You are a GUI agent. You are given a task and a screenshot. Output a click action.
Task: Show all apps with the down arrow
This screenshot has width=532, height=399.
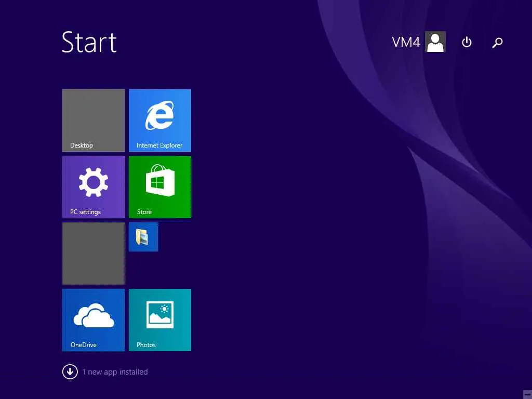(x=70, y=371)
